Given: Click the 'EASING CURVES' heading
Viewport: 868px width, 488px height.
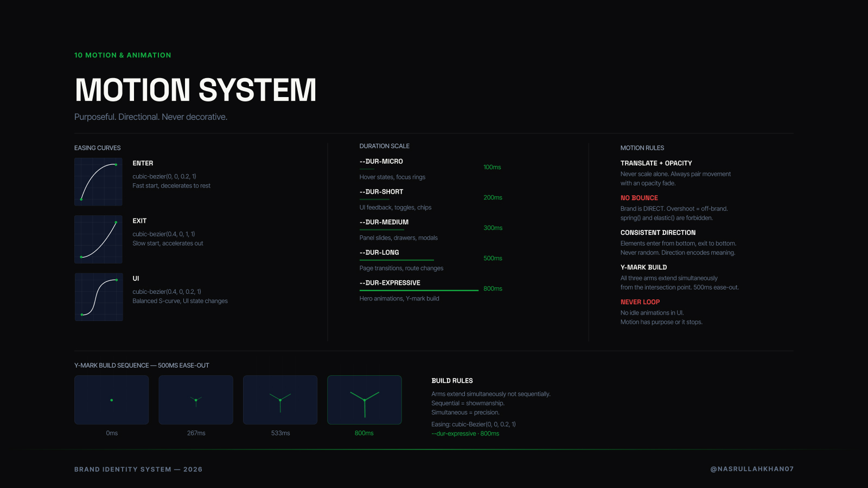Looking at the screenshot, I should click(x=98, y=148).
